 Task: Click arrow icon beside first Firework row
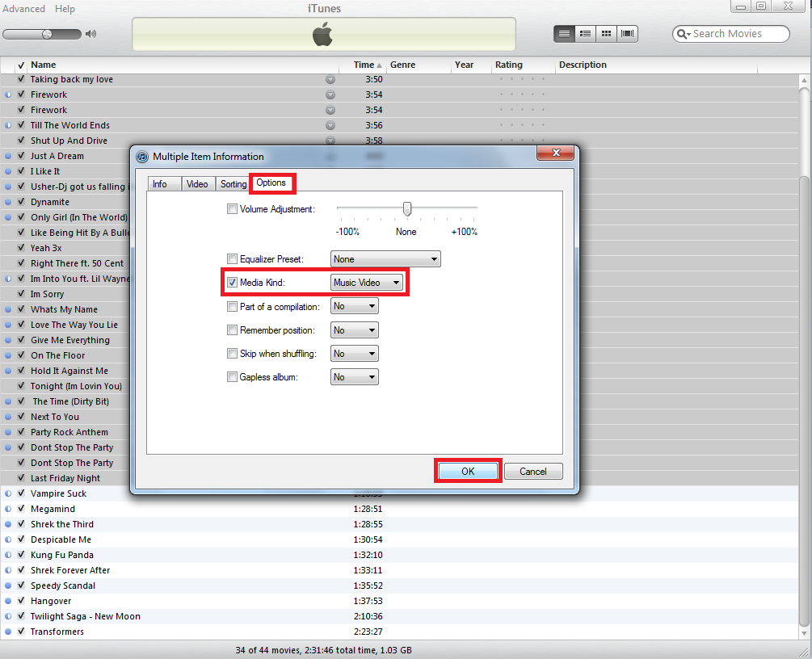point(330,95)
